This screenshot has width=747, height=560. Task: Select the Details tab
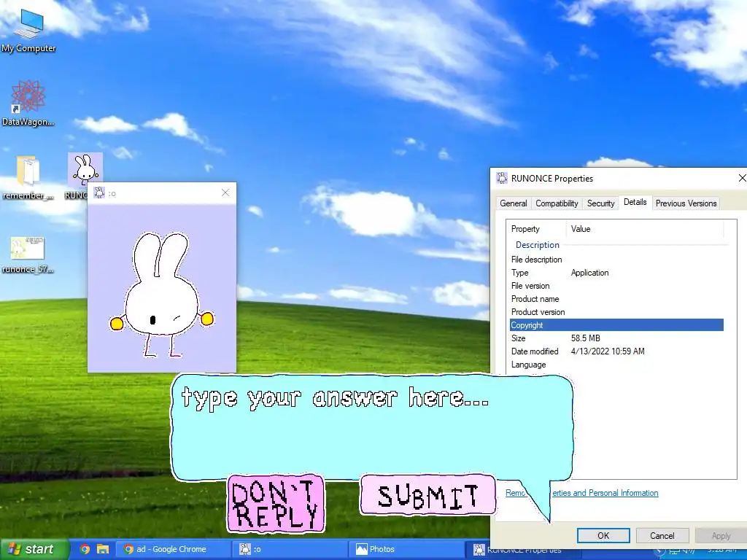click(x=635, y=203)
